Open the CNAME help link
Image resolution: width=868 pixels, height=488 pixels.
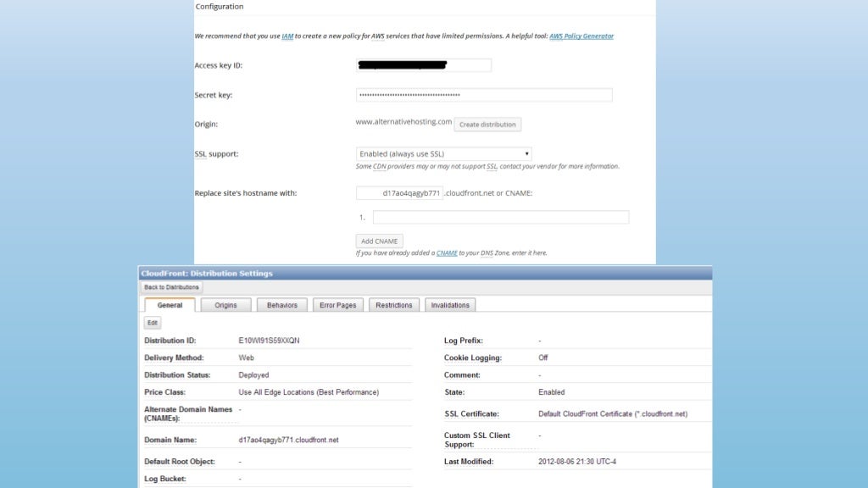(x=447, y=252)
